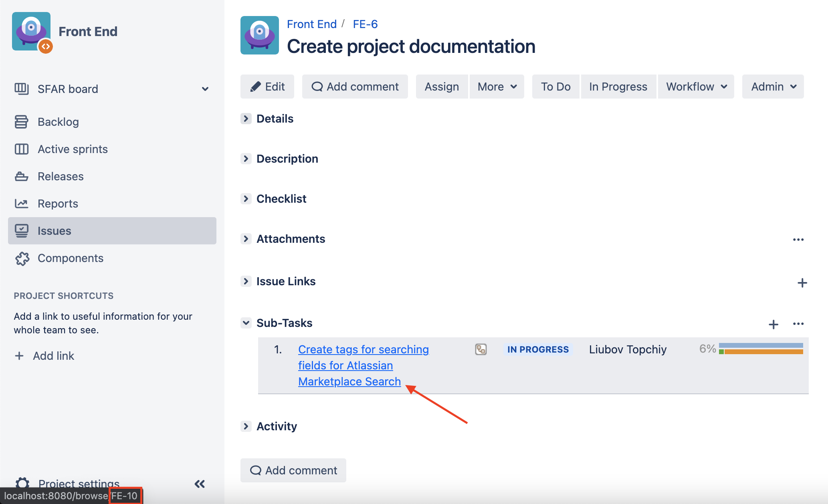This screenshot has height=504, width=828.
Task: Click the Releases ship icon
Action: pyautogui.click(x=21, y=176)
